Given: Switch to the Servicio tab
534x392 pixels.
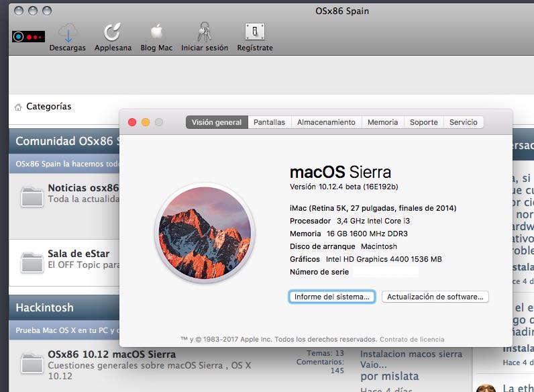Looking at the screenshot, I should [x=464, y=122].
